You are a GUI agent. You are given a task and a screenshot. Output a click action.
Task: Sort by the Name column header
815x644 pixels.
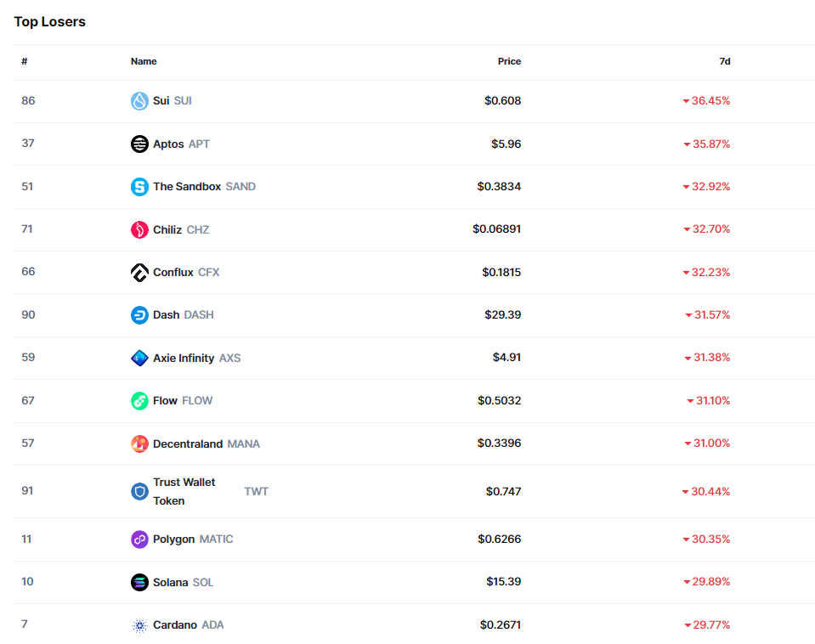[x=144, y=61]
